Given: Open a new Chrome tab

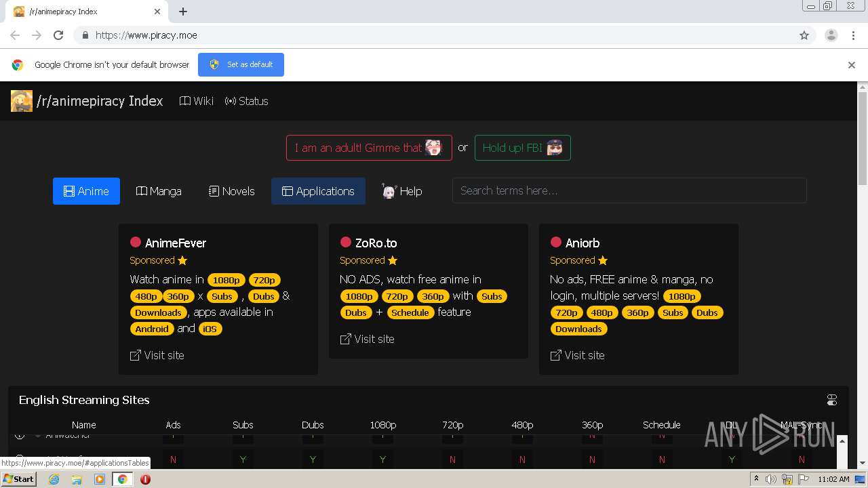Looking at the screenshot, I should point(183,12).
